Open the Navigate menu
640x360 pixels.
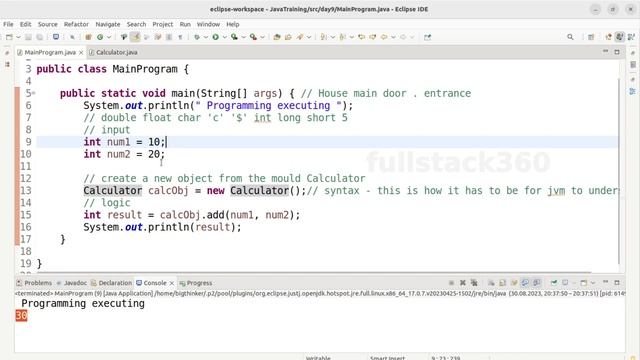click(108, 24)
